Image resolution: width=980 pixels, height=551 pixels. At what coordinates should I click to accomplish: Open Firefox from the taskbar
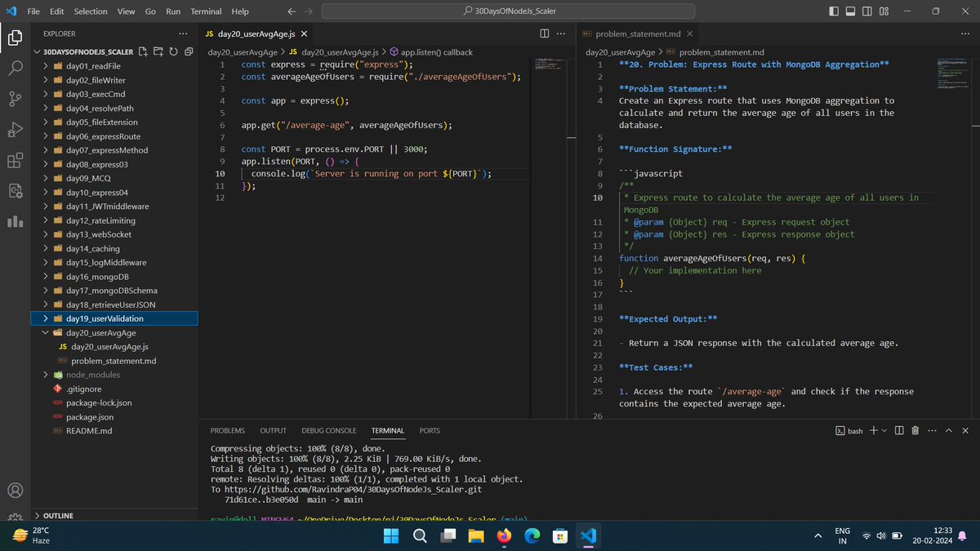[x=502, y=535]
